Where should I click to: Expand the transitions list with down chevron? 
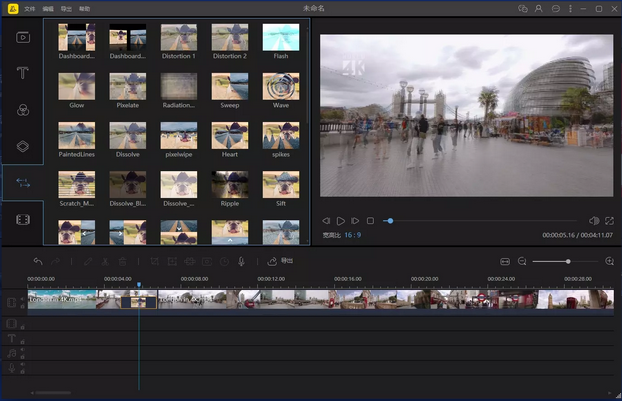pos(178,227)
